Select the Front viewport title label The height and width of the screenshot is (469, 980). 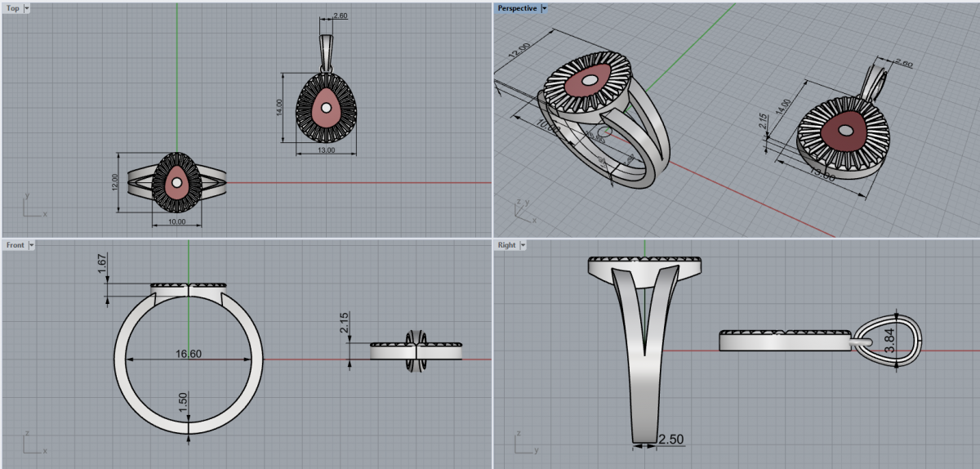click(x=16, y=244)
